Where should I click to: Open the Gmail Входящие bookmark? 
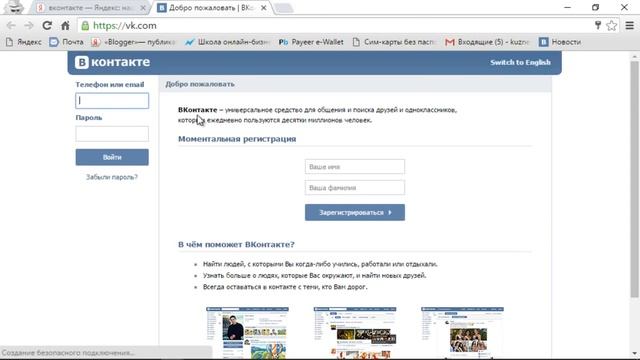point(487,42)
